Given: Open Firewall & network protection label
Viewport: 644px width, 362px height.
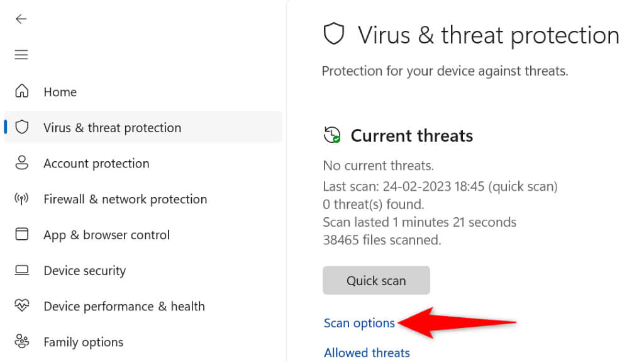Looking at the screenshot, I should coord(125,200).
